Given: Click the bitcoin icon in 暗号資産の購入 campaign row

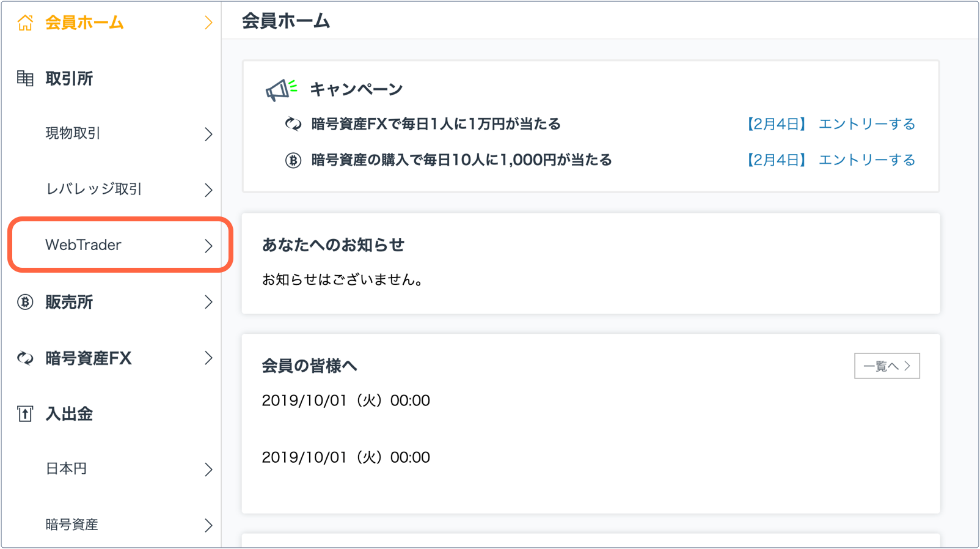Looking at the screenshot, I should [293, 160].
